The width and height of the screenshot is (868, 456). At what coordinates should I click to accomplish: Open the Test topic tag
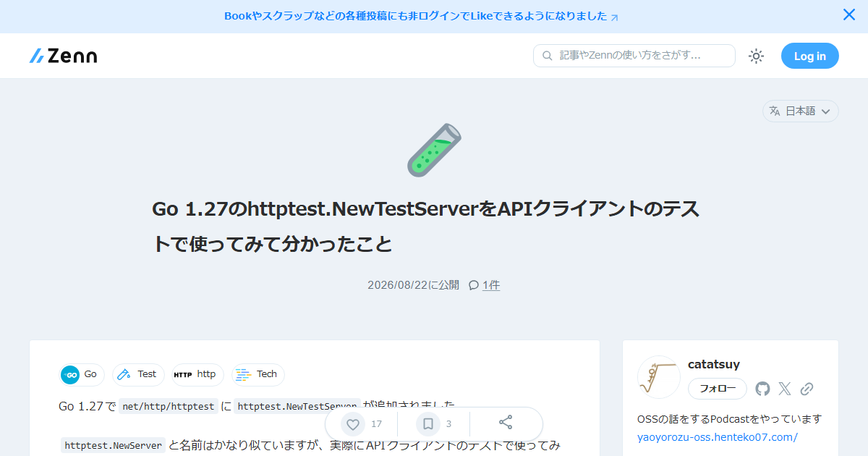pos(138,374)
